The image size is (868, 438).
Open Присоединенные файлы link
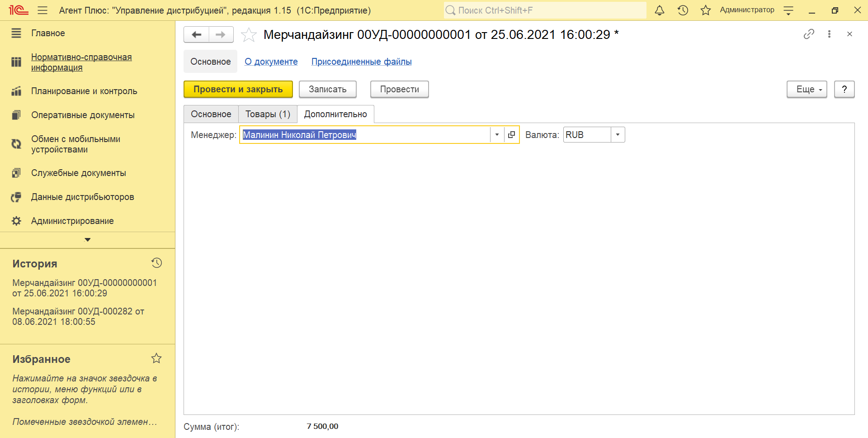pos(361,62)
